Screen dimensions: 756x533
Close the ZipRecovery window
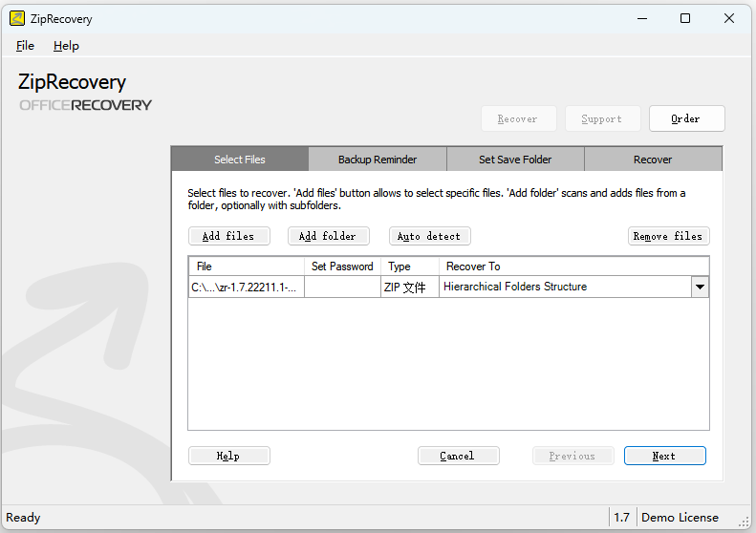pos(729,19)
